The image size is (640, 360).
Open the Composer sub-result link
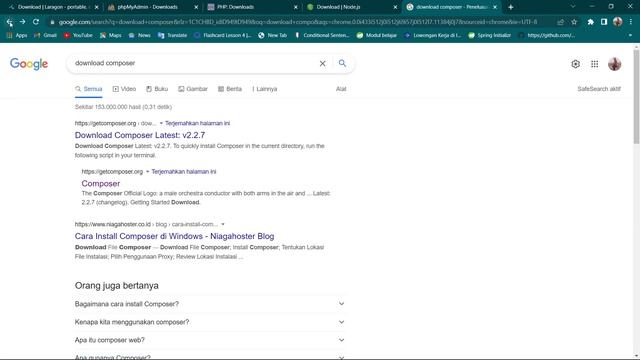pos(100,184)
